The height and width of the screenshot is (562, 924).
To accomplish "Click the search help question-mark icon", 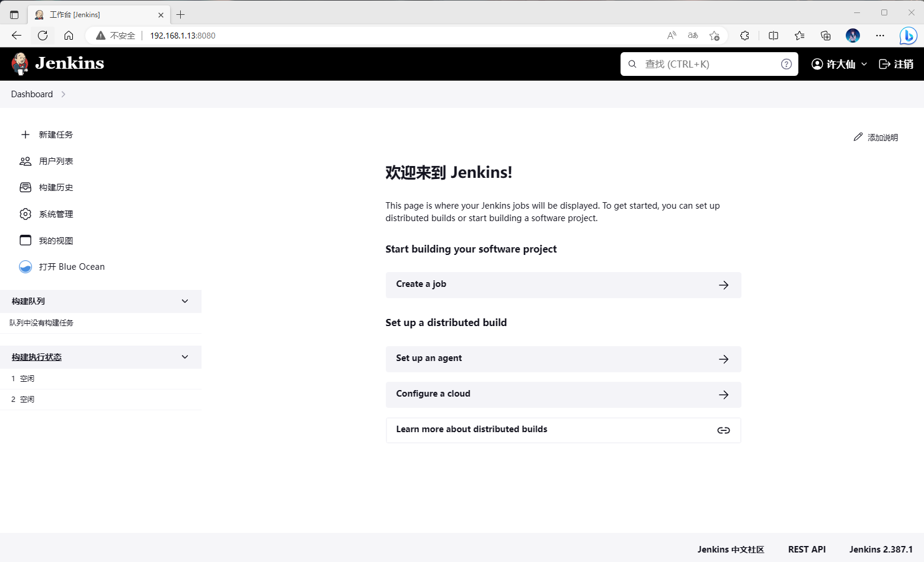I will pos(786,64).
